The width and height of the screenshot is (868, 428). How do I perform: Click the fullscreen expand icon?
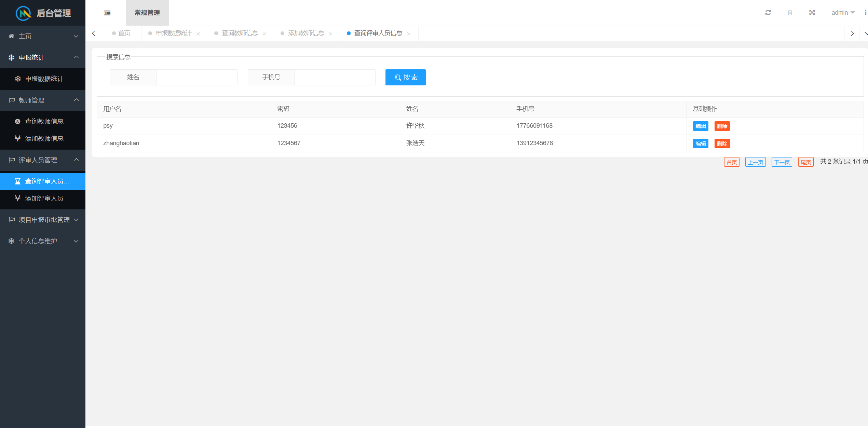click(x=812, y=13)
